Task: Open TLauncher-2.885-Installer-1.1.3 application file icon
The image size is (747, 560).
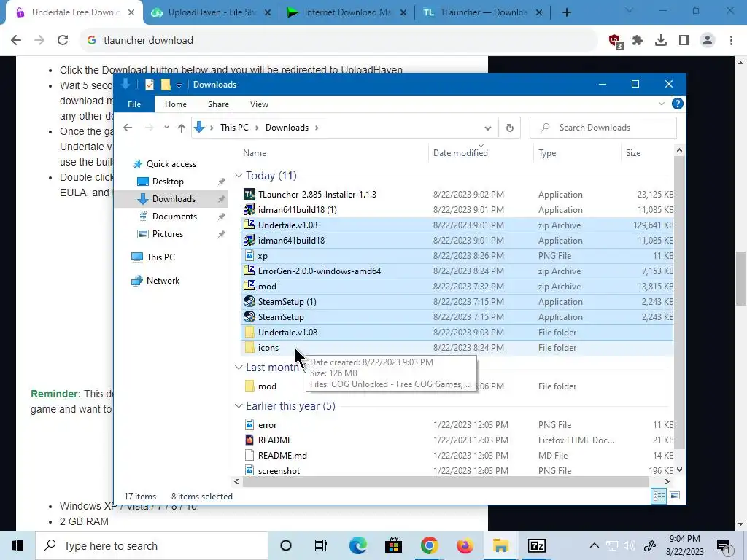Action: click(249, 194)
